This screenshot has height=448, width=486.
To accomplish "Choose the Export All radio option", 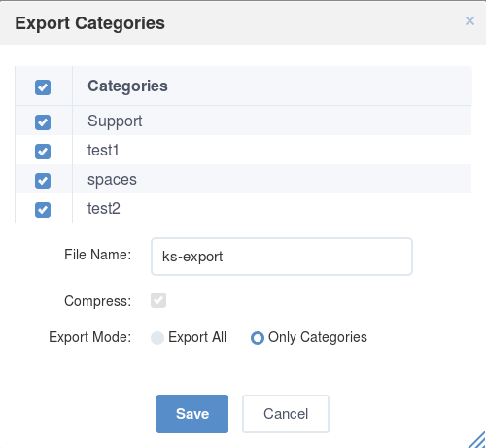I will click(157, 338).
